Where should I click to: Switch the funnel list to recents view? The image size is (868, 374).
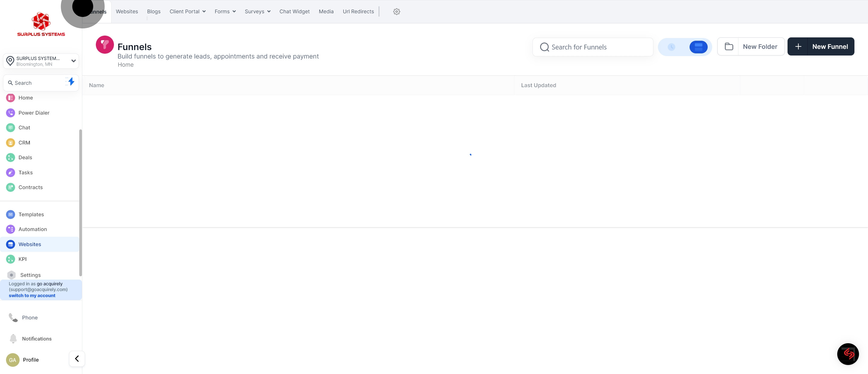[671, 47]
